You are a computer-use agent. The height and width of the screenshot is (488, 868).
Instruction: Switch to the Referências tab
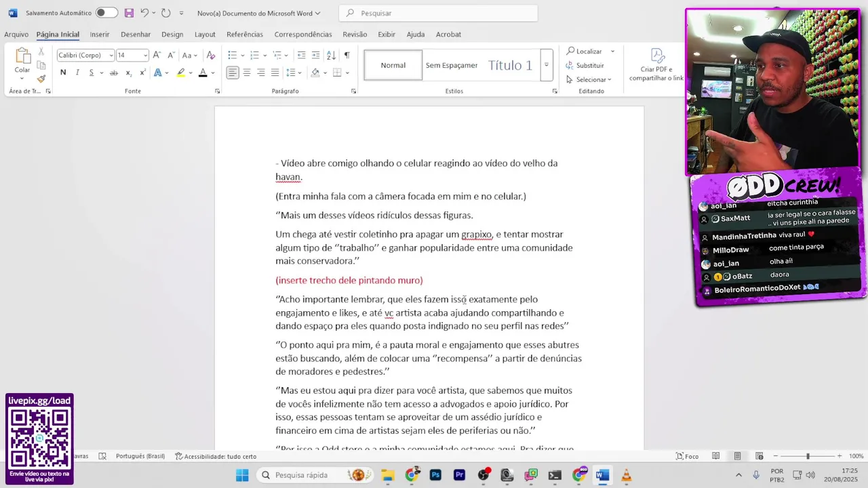245,35
